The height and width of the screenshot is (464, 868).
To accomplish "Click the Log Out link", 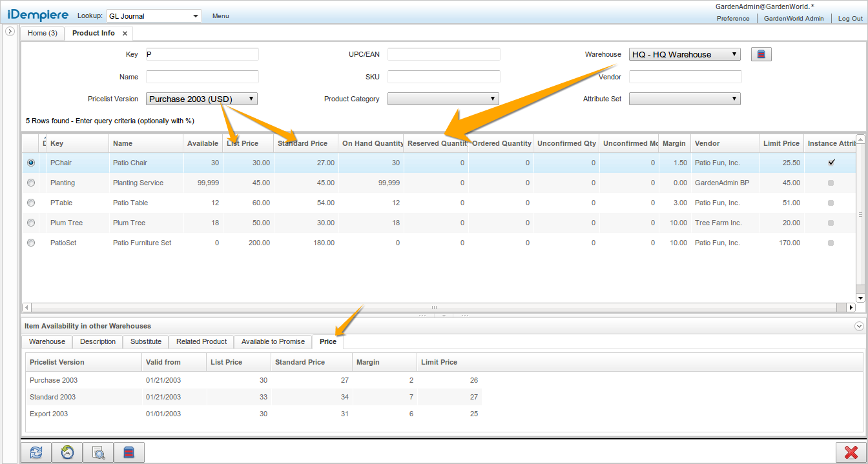I will (x=850, y=19).
